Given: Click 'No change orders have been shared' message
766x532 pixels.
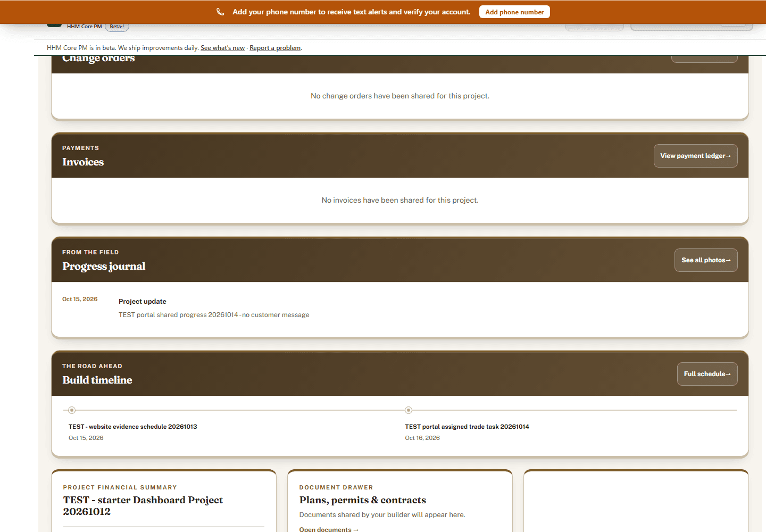Looking at the screenshot, I should pos(400,96).
